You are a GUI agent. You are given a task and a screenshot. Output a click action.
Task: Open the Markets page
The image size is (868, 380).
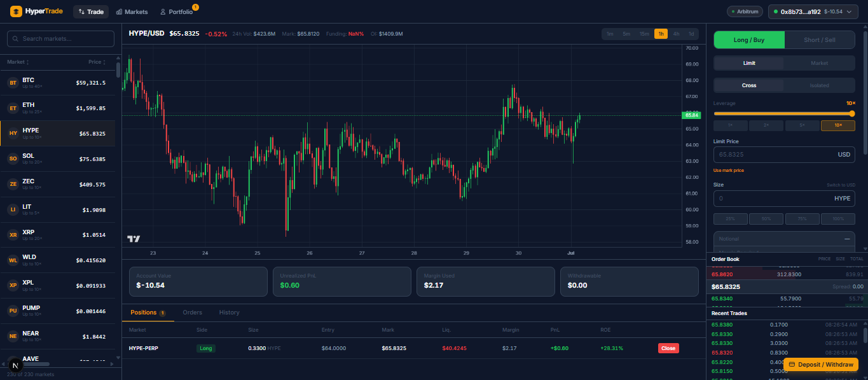click(x=132, y=11)
